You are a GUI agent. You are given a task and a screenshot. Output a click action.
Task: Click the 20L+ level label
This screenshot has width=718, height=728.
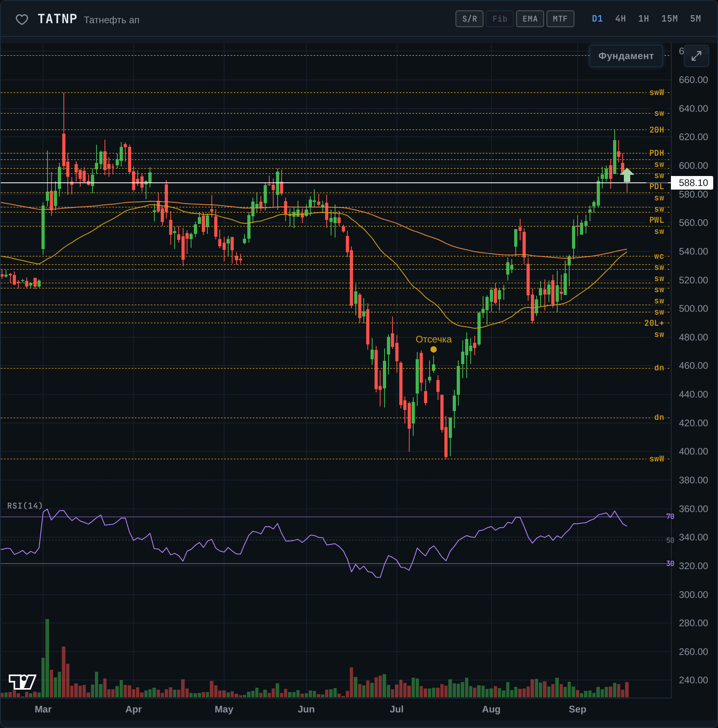click(654, 323)
